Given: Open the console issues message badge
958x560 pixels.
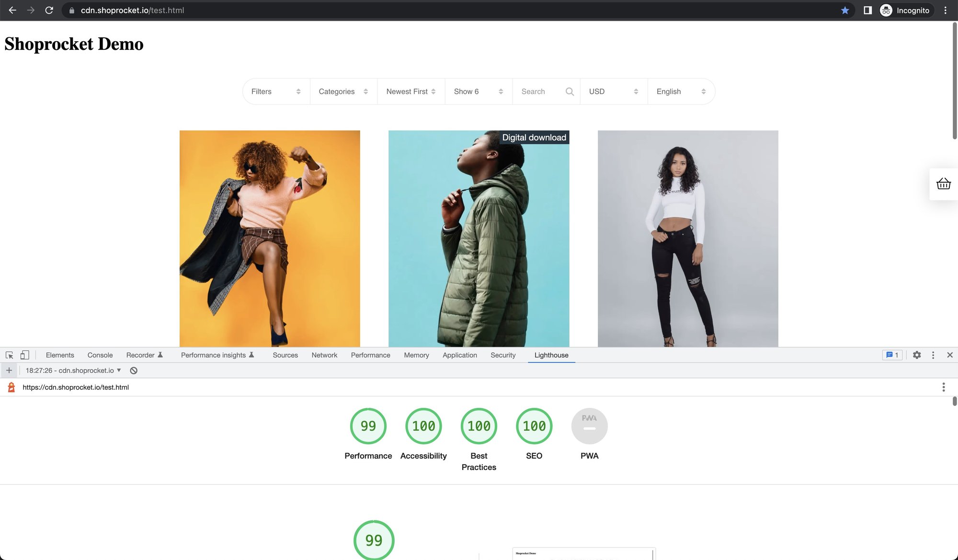Looking at the screenshot, I should point(892,355).
